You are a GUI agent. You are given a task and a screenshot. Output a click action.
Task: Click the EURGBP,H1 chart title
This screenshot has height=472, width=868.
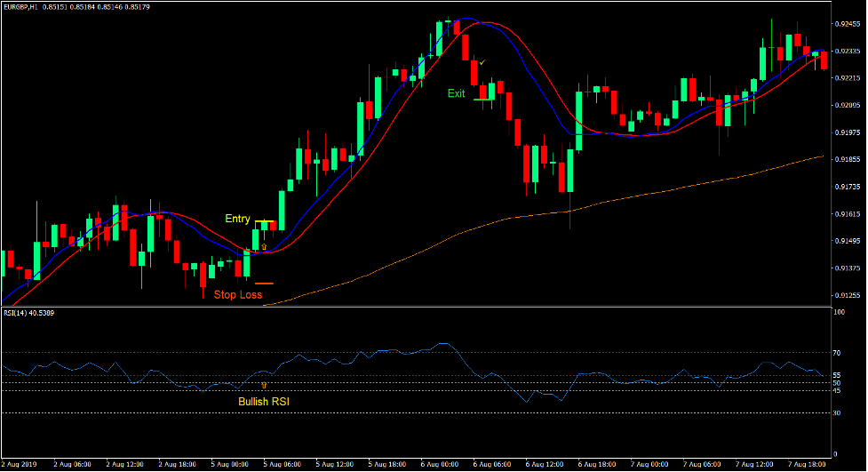point(28,7)
